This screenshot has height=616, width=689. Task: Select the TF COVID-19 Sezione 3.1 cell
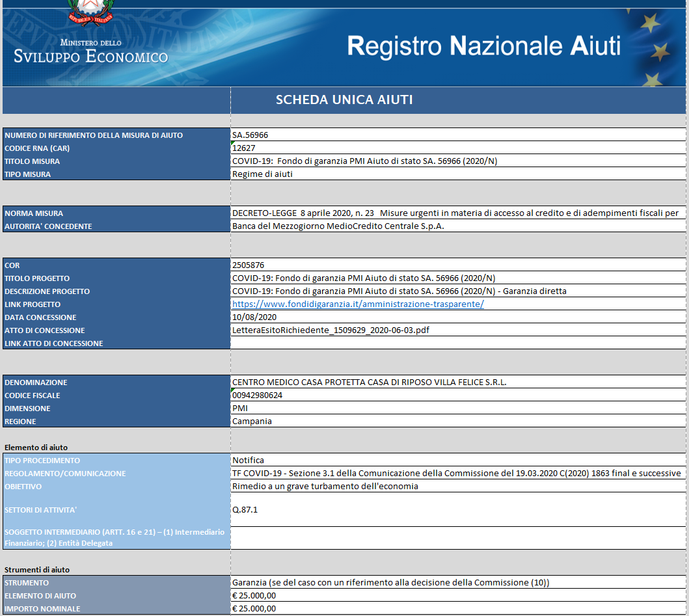coord(458,473)
